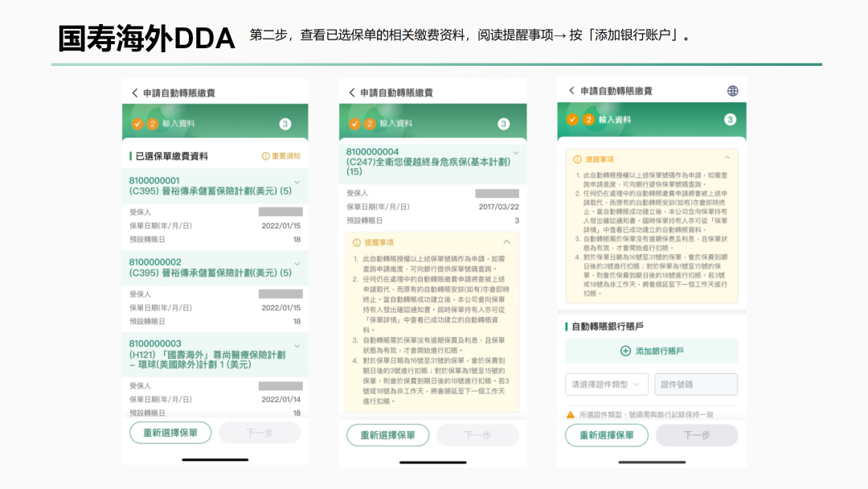The image size is (868, 489).
Task: Click warning triangle beside 所選證件類型 note
Action: click(570, 414)
